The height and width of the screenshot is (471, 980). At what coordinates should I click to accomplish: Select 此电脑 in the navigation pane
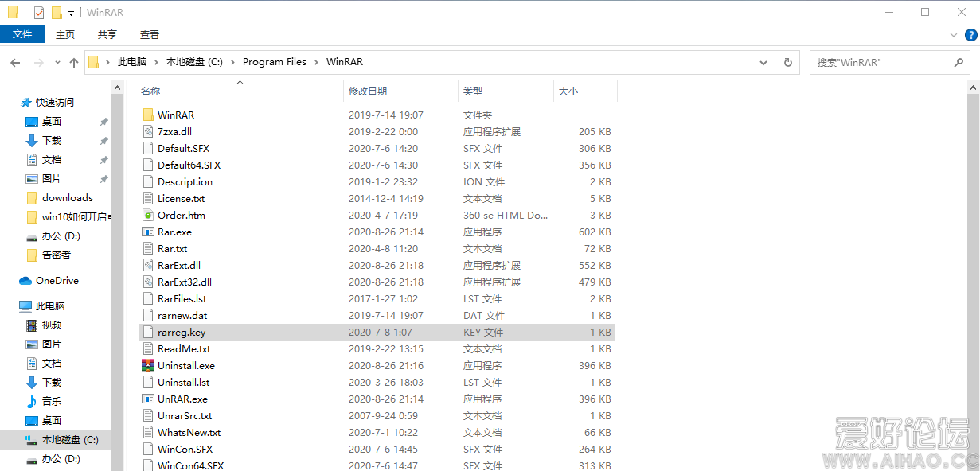(50, 306)
